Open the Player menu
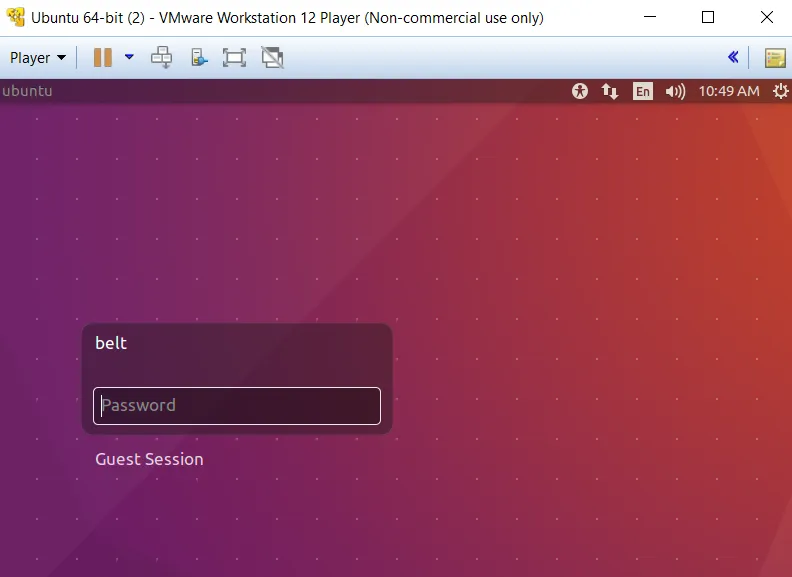 [x=38, y=58]
